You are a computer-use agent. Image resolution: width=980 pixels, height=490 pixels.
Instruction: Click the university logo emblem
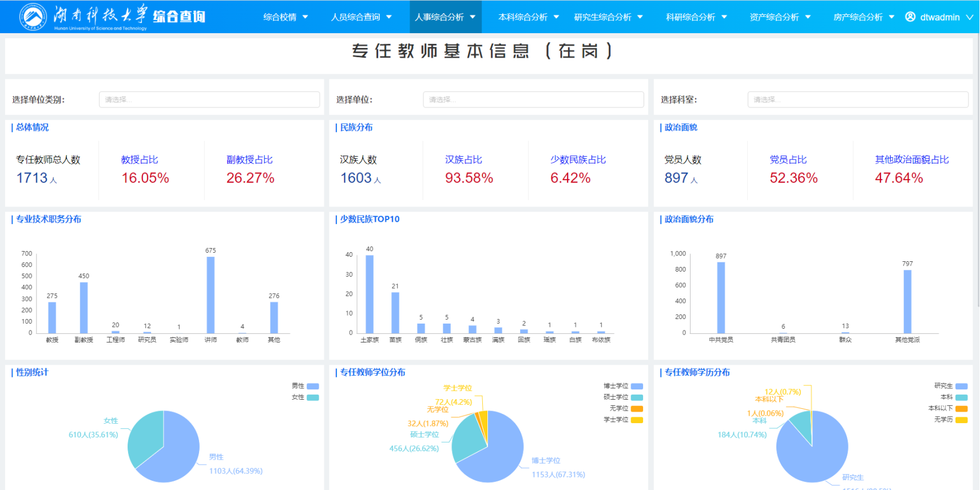[33, 17]
